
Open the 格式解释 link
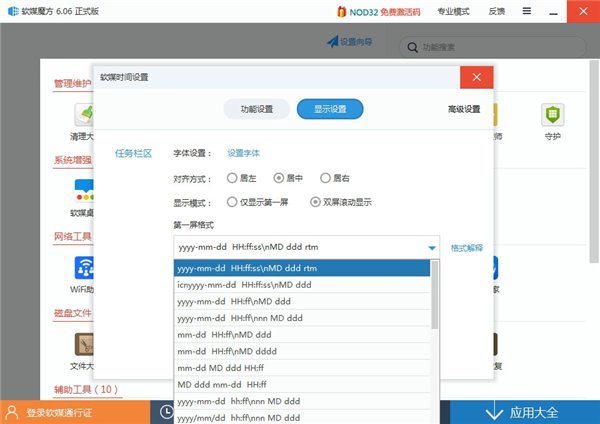pyautogui.click(x=467, y=248)
